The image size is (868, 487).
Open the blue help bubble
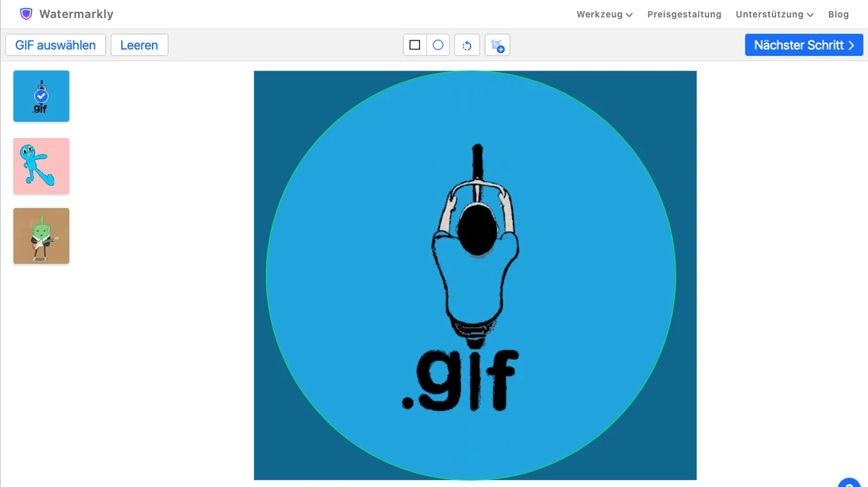pyautogui.click(x=849, y=482)
